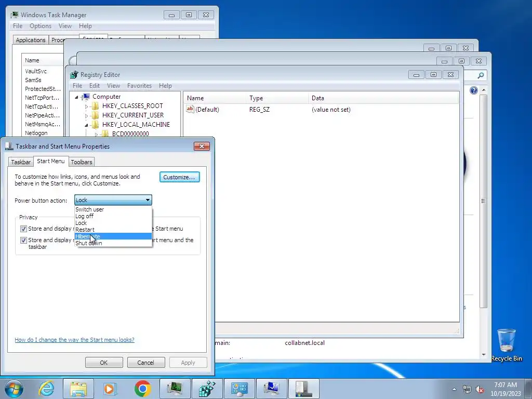Click Taskbar Properties taskbar icon

click(x=303, y=389)
